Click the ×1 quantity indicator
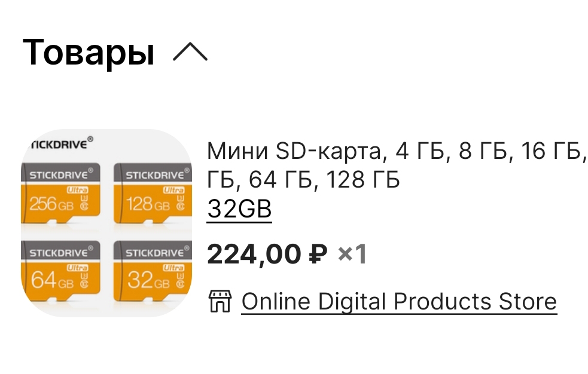This screenshot has height=374, width=588. pyautogui.click(x=352, y=254)
